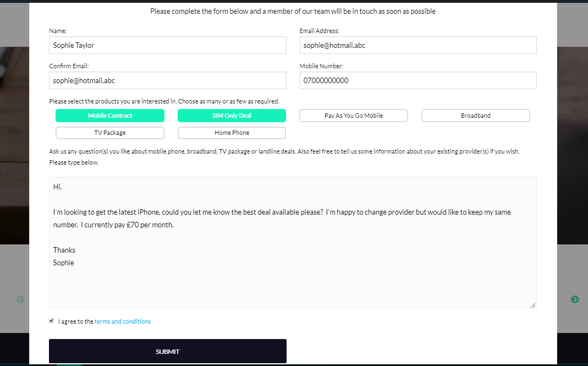This screenshot has width=588, height=366.
Task: Select the Home Phone product option
Action: [x=232, y=133]
